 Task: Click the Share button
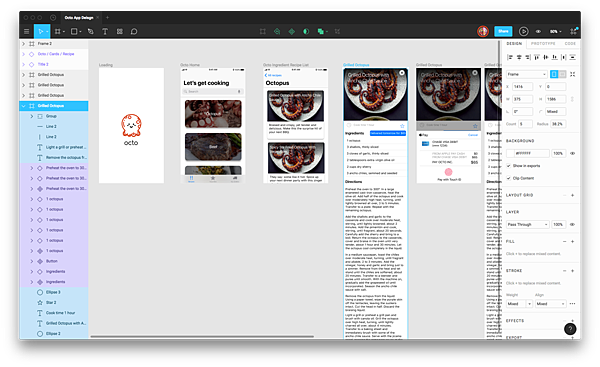point(503,31)
